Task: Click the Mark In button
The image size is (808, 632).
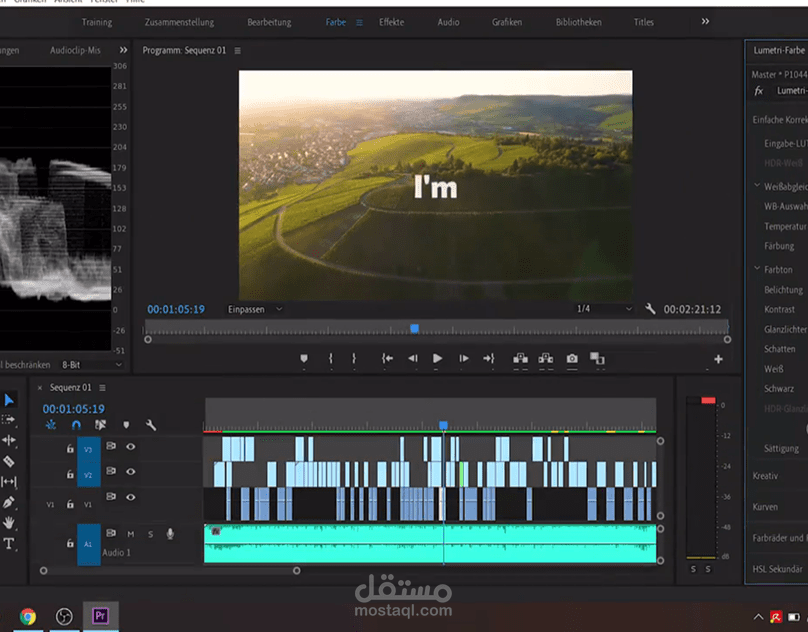Action: pos(330,358)
